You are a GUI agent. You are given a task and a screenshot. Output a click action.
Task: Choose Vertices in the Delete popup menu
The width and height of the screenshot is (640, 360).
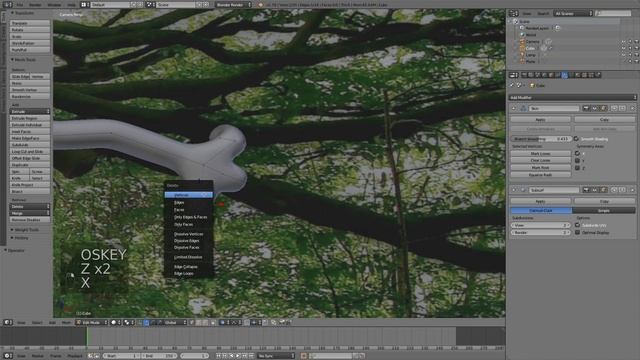pos(189,195)
